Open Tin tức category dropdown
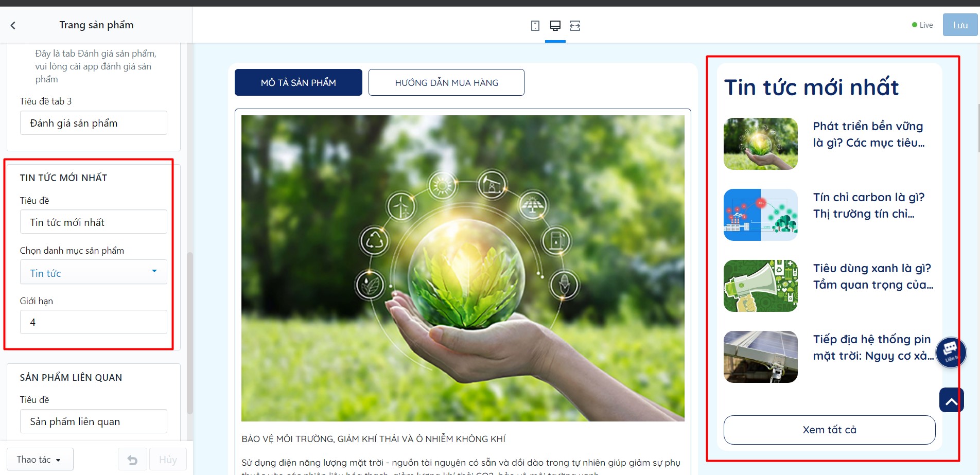 click(94, 272)
